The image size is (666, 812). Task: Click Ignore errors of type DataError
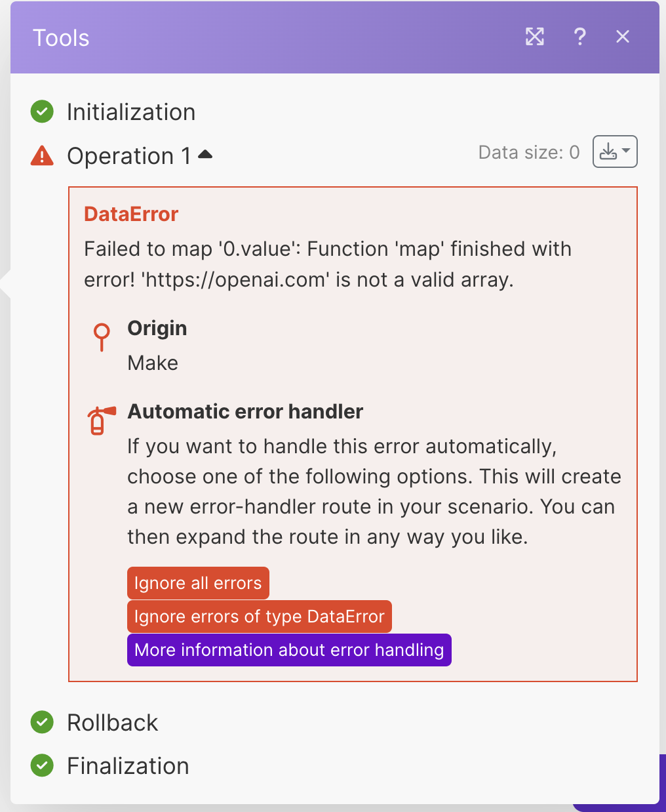[259, 617]
